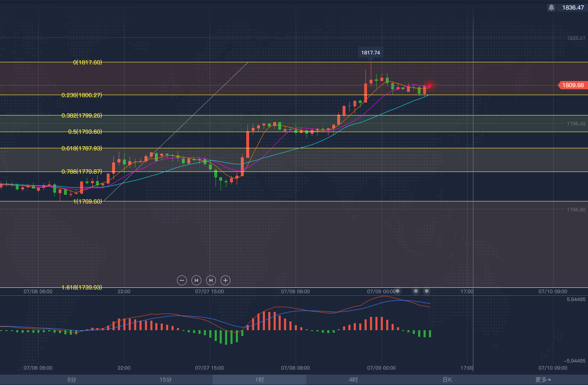Image resolution: width=588 pixels, height=385 pixels.
Task: Click the middle event dot on the time axis
Action: click(416, 291)
